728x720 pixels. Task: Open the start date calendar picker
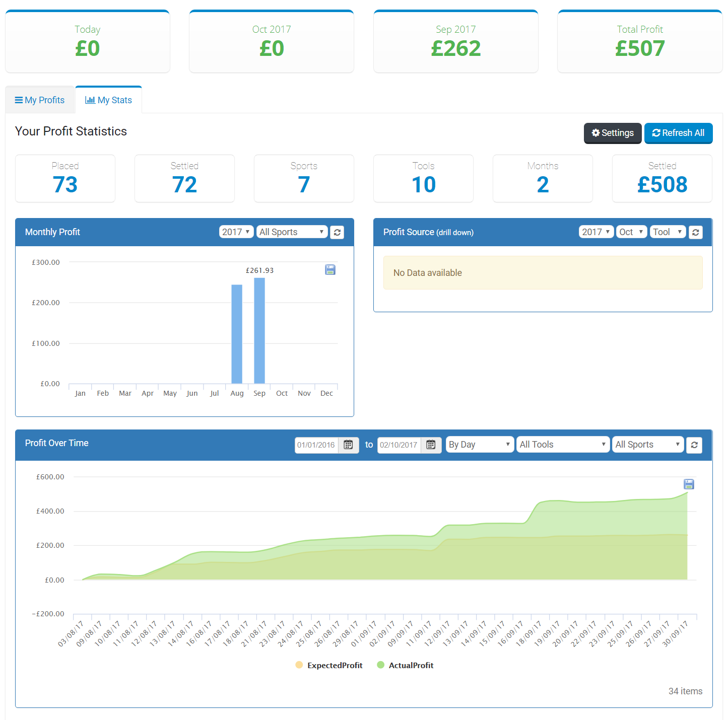348,445
